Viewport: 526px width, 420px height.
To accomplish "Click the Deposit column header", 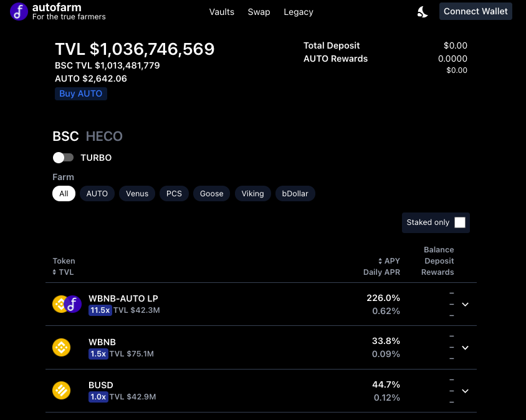I will point(439,261).
